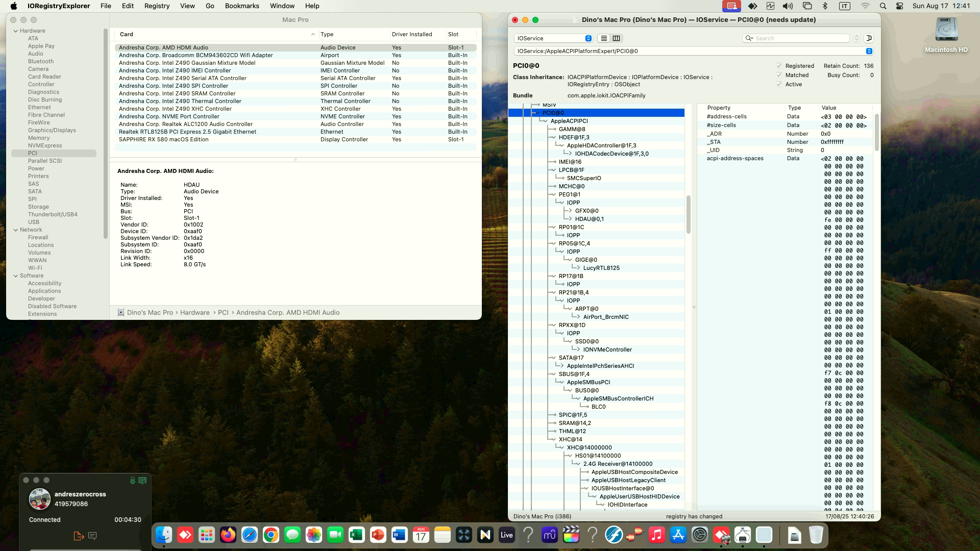Image resolution: width=980 pixels, height=551 pixels.
Task: Collapse the XHC@14 tree node
Action: 553,439
